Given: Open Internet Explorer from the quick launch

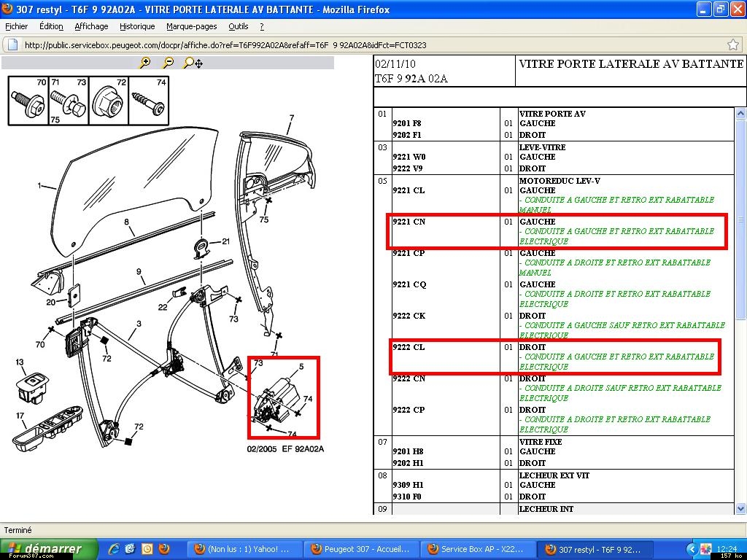Looking at the screenshot, I should tap(113, 549).
